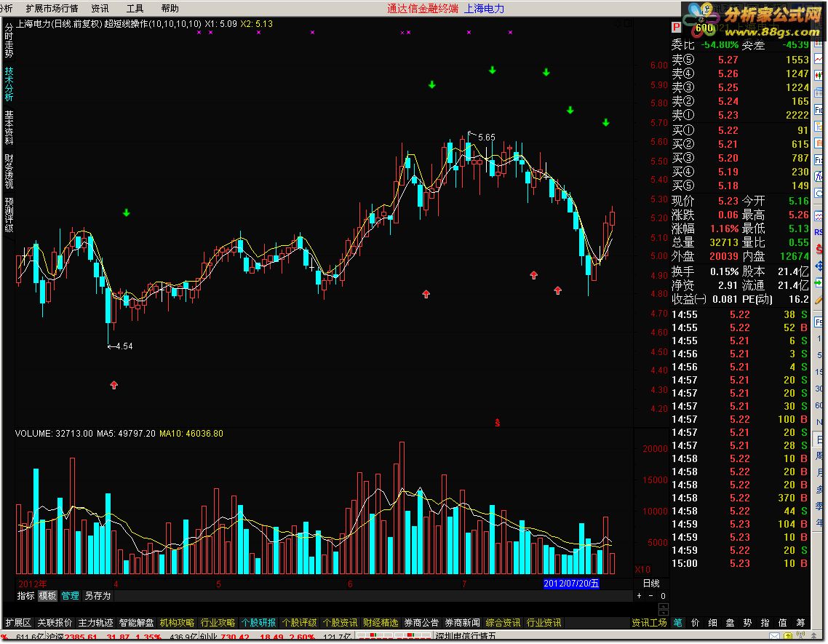Image resolution: width=828 pixels, height=644 pixels.
Task: Open the 综合资讯 tab
Action: [503, 623]
